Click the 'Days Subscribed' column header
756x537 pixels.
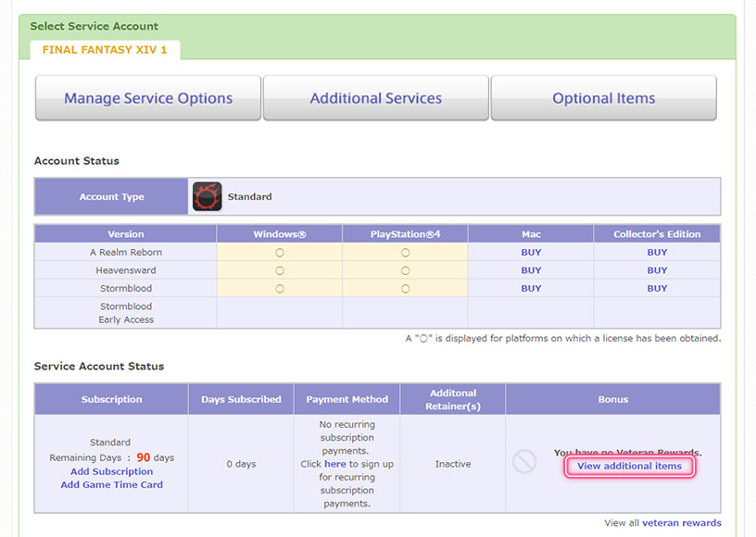(241, 399)
